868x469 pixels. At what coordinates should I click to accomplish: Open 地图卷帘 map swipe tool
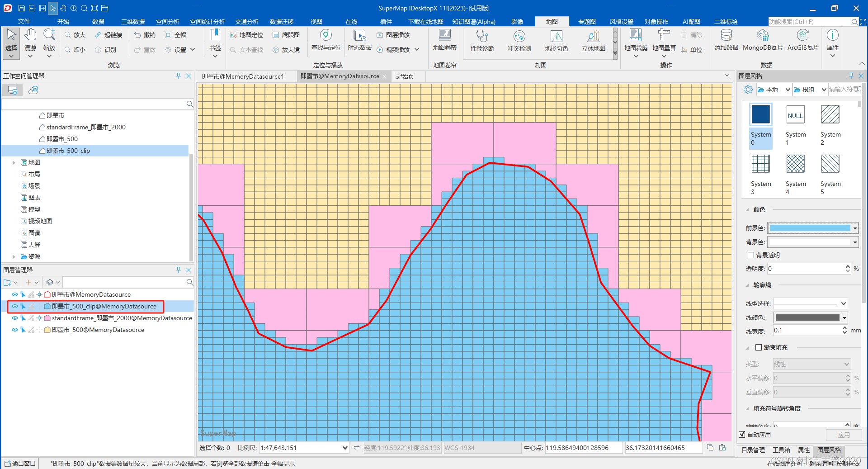tap(445, 40)
